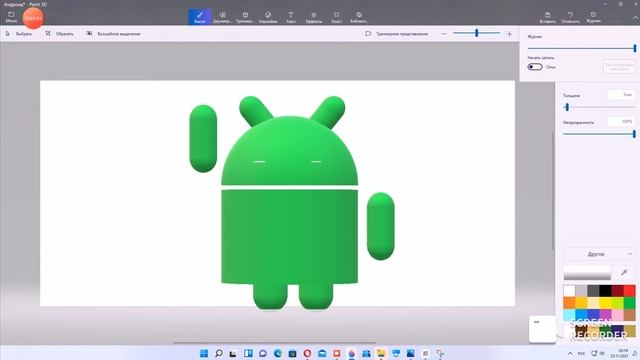This screenshot has width=640, height=360.
Task: Select the Brushes (Кисти) tool tab
Action: pos(200,17)
